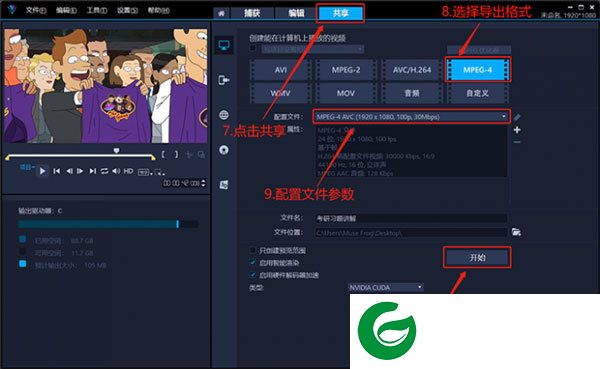Select the 3D movie category icon
Image resolution: width=600 pixels, height=369 pixels.
click(x=224, y=185)
